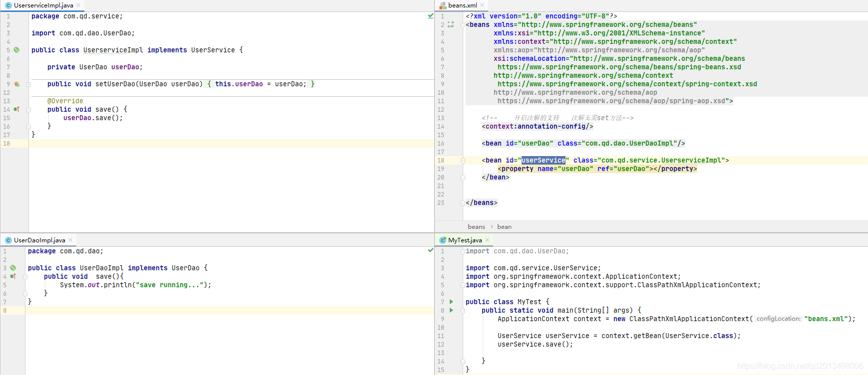This screenshot has width=868, height=375.
Task: Switch to UserDaoImpl.java tab
Action: [39, 240]
